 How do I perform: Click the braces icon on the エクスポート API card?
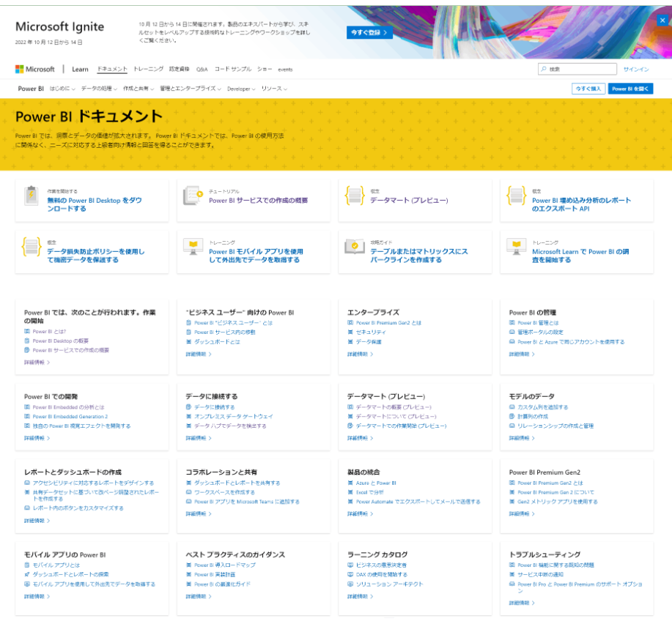[x=516, y=196]
